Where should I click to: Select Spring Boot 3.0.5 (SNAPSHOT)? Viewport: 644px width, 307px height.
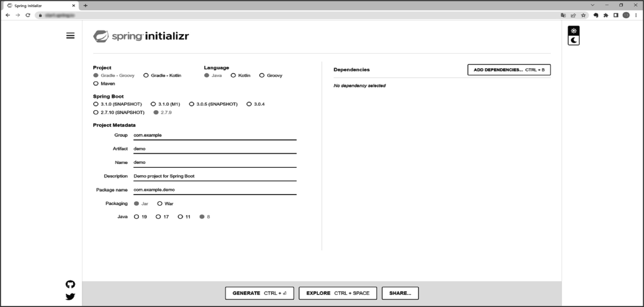coord(213,104)
